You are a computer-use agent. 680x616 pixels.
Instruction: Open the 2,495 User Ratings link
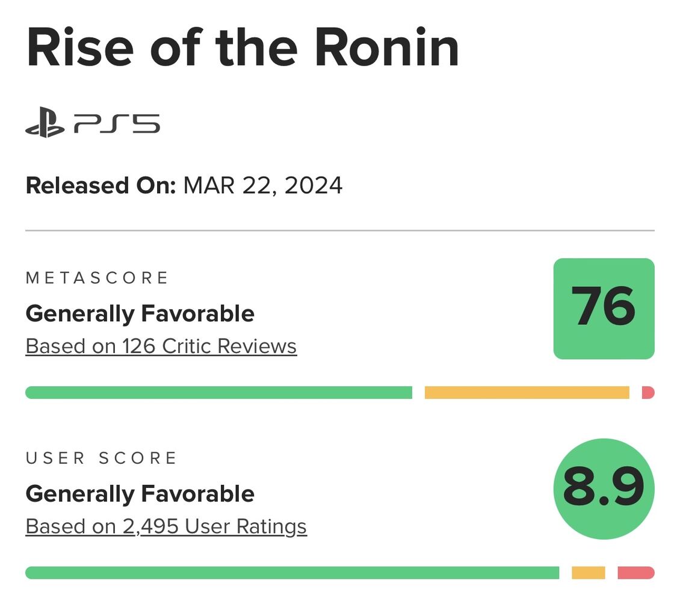(166, 526)
